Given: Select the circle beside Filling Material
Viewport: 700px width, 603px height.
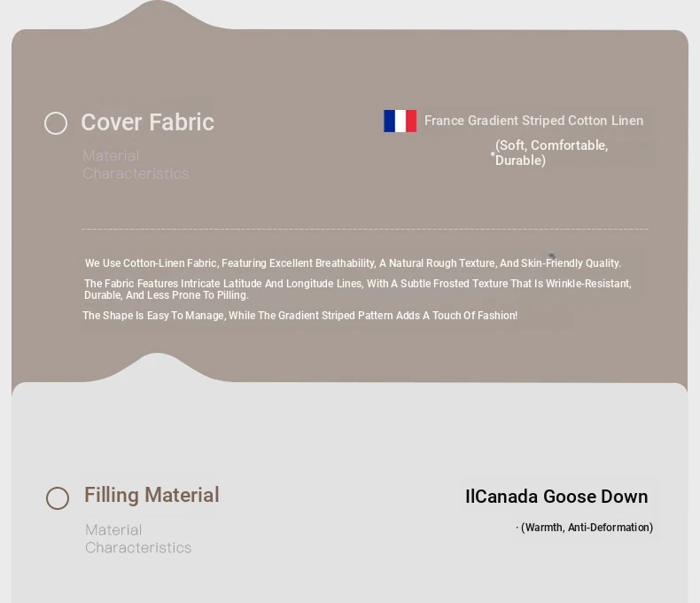Looking at the screenshot, I should tap(58, 498).
